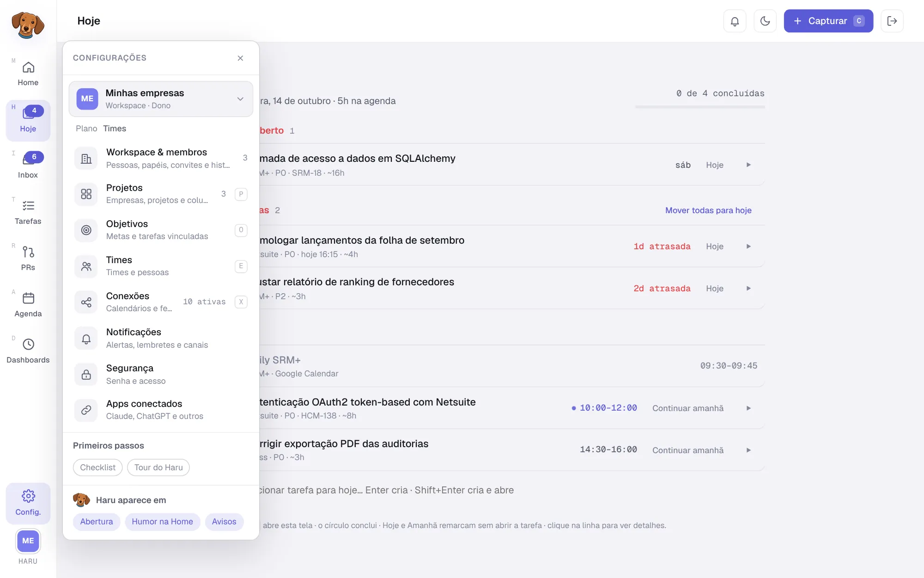Open the Home section in sidebar
The width and height of the screenshot is (924, 578).
pos(28,74)
